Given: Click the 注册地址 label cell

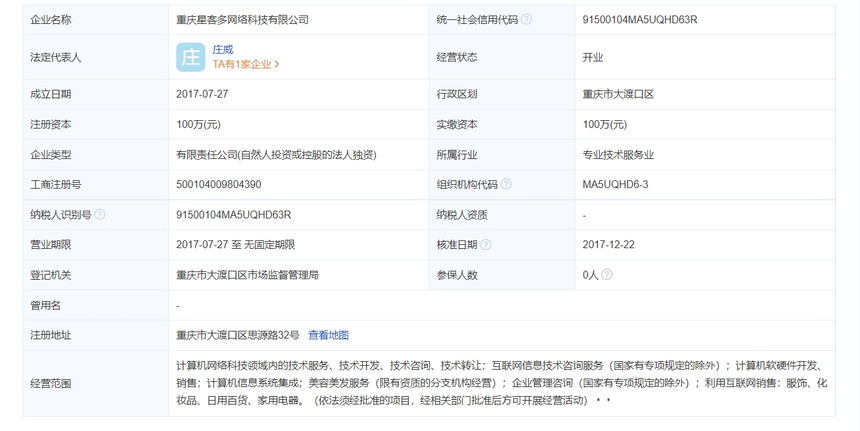Looking at the screenshot, I should point(96,335).
